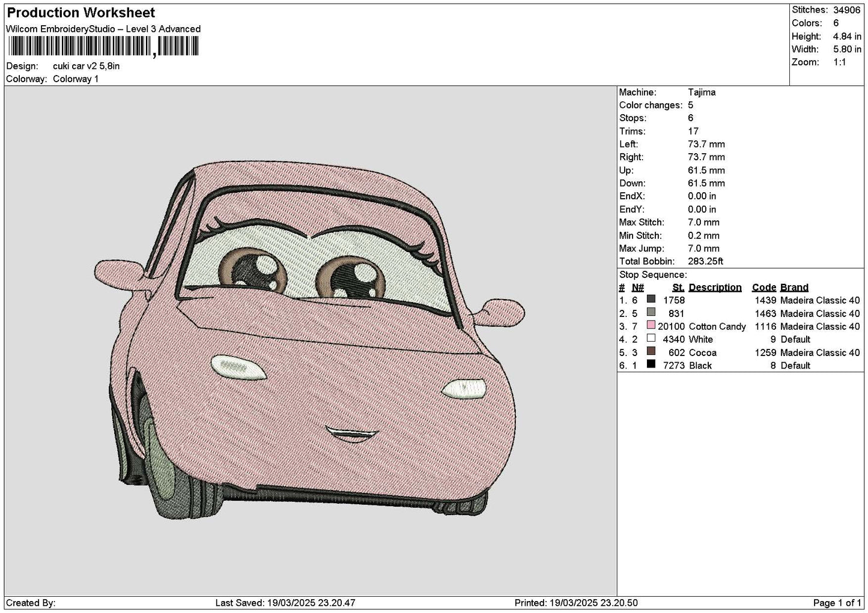Click 'Wilcom EmbroideryStudio – Level 3 Advanced' text
The image size is (868, 613).
pyautogui.click(x=103, y=29)
